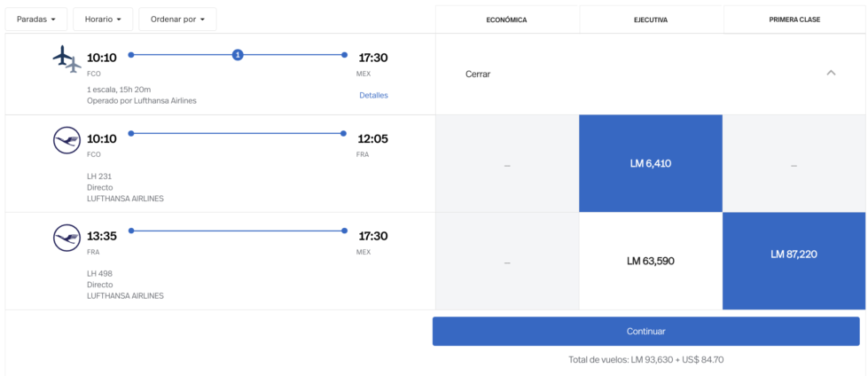Select the Primera Clase cabin tab
Viewport: 868px width, 376px height.
click(795, 20)
